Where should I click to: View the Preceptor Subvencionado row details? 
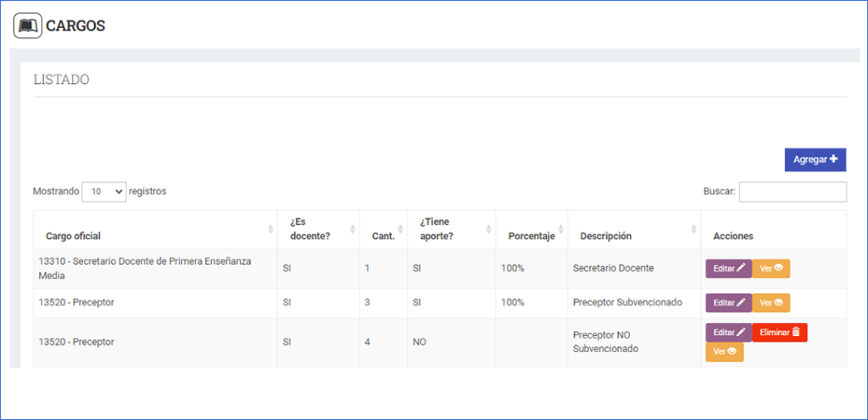[x=771, y=302]
